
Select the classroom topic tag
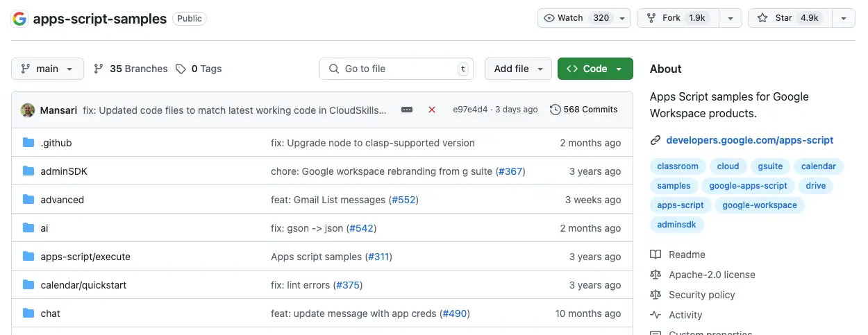click(678, 166)
